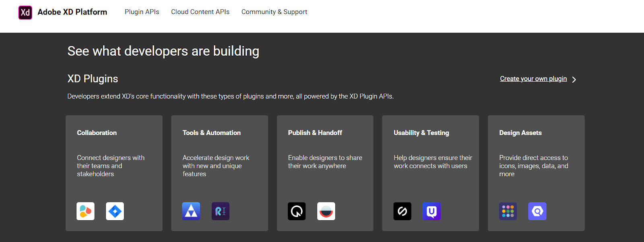Click the 'Design Assets' card heading
644x242 pixels.
[x=520, y=133]
